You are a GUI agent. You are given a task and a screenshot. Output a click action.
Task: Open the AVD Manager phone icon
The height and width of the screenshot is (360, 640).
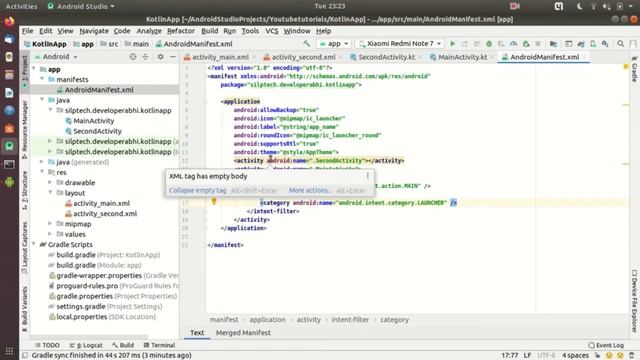pyautogui.click(x=593, y=44)
